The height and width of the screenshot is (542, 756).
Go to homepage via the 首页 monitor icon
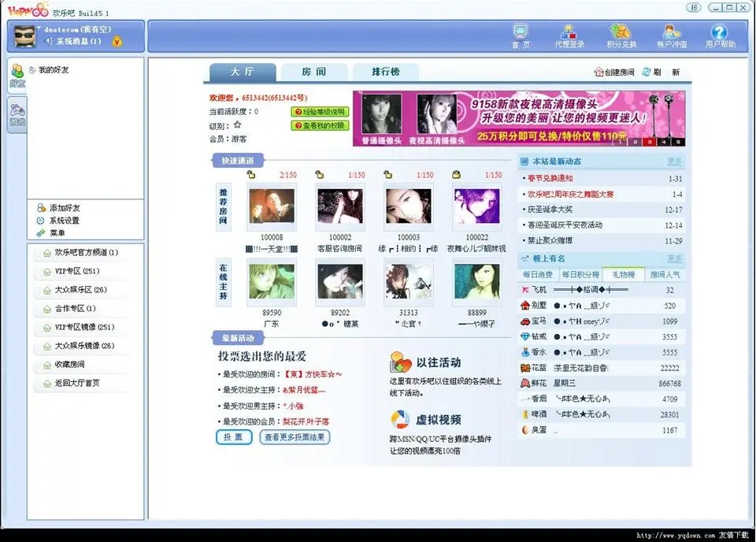pos(520,35)
